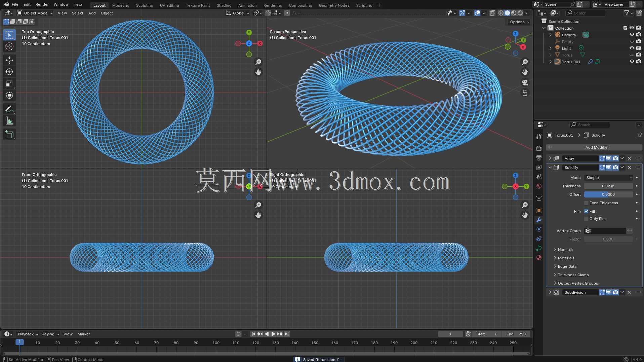Click pan hand icon in Front Orthographic viewport
This screenshot has height=362, width=644.
click(258, 215)
